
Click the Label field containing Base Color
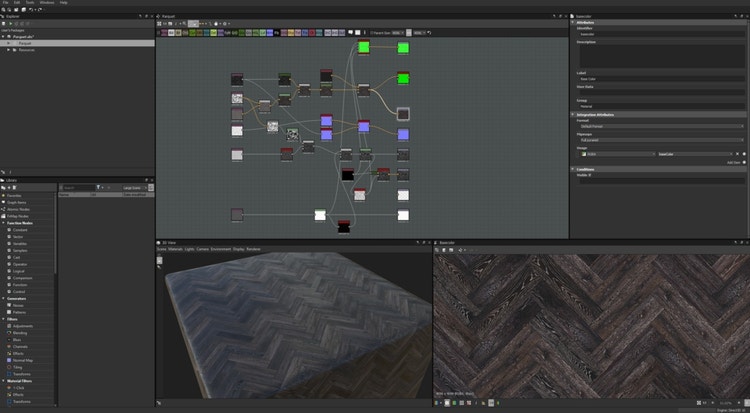(x=660, y=79)
